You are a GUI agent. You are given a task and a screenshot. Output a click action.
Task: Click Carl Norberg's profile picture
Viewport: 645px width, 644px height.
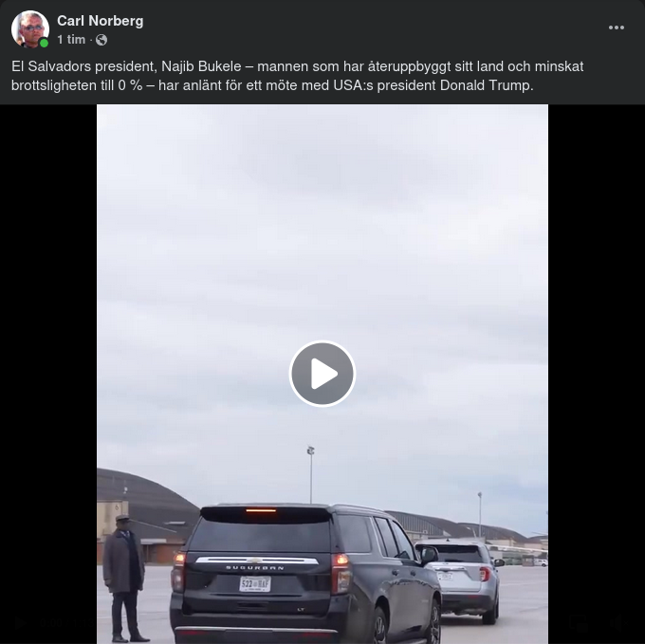tap(30, 29)
